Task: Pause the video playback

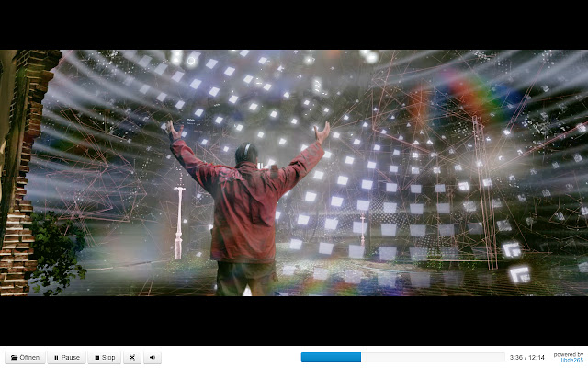Action: (x=67, y=358)
